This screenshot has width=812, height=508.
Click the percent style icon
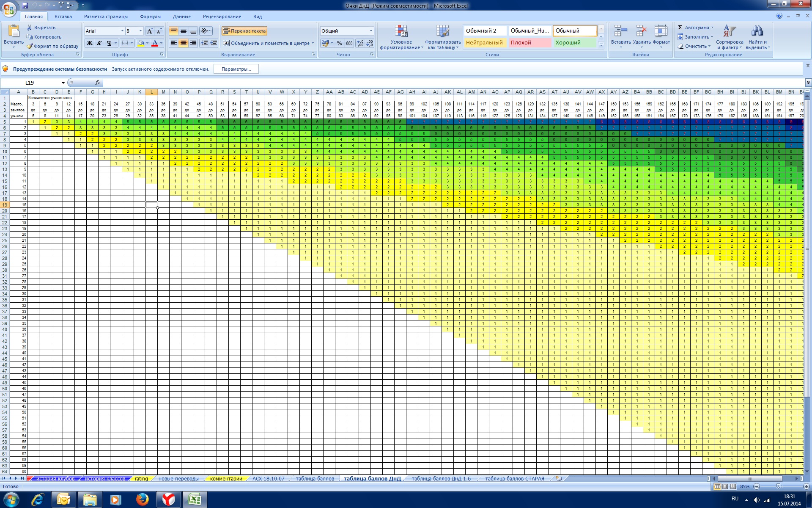pyautogui.click(x=339, y=43)
